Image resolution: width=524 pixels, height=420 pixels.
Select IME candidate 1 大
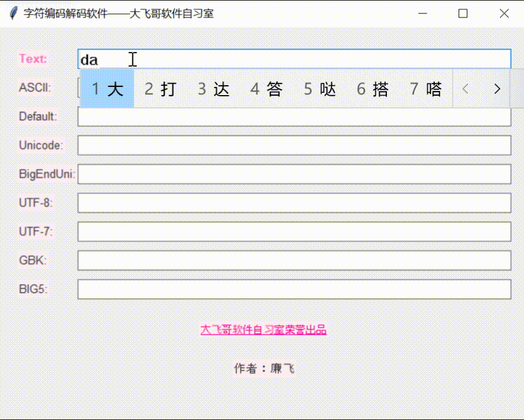(107, 89)
